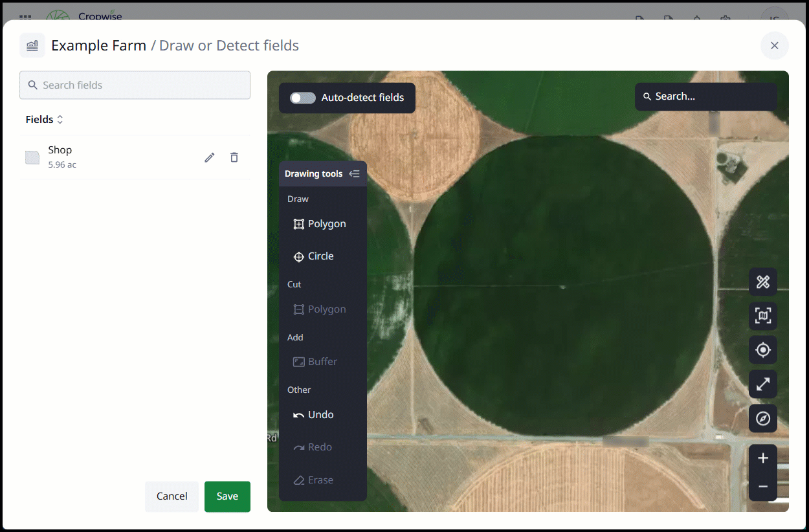The image size is (809, 532).
Task: Expand map to fullscreen with arrows icon
Action: 763,384
